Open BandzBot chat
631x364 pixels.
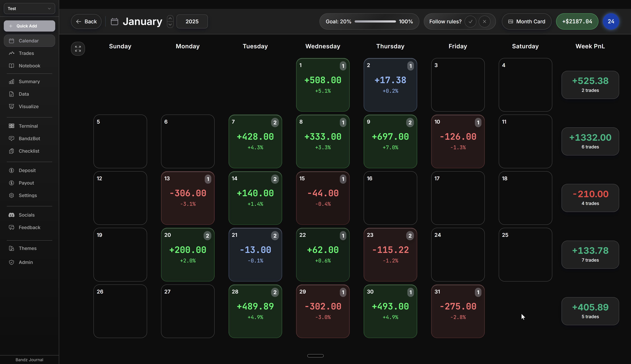point(29,139)
